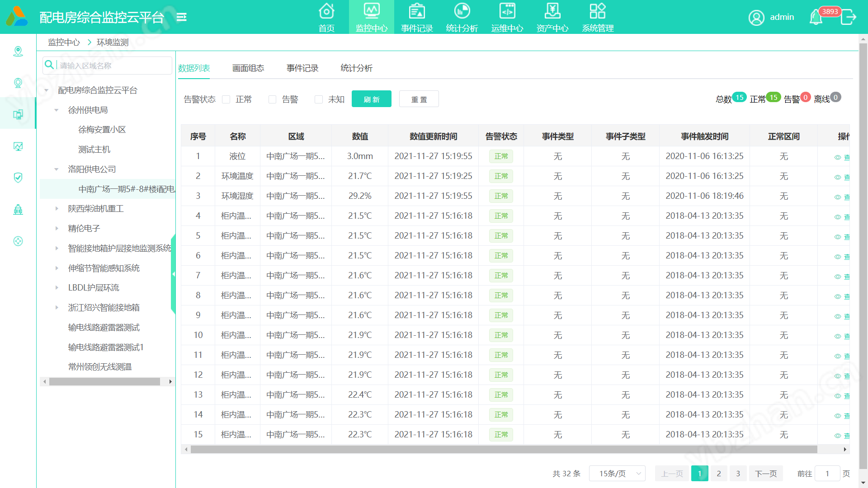The height and width of the screenshot is (488, 868).
Task: Check the 未知 alarm status checkbox
Action: [319, 99]
